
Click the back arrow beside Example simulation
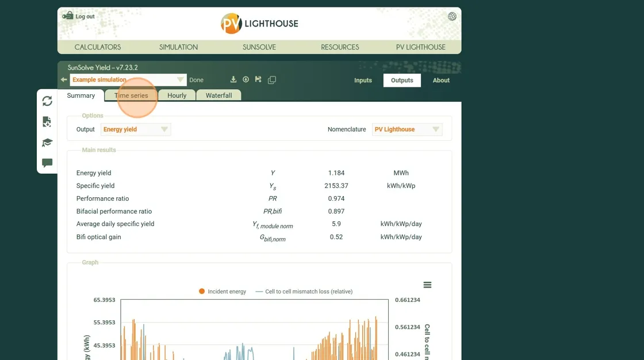[64, 80]
